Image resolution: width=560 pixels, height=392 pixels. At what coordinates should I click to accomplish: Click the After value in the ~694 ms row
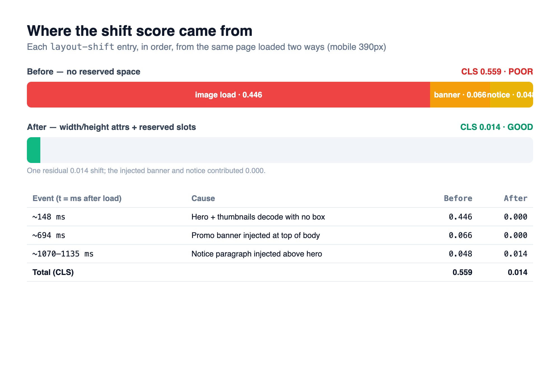515,235
